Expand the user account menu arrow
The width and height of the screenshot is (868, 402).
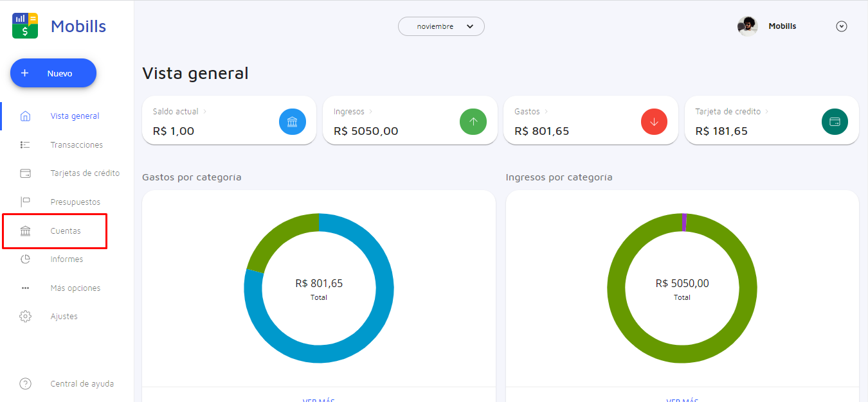point(841,26)
